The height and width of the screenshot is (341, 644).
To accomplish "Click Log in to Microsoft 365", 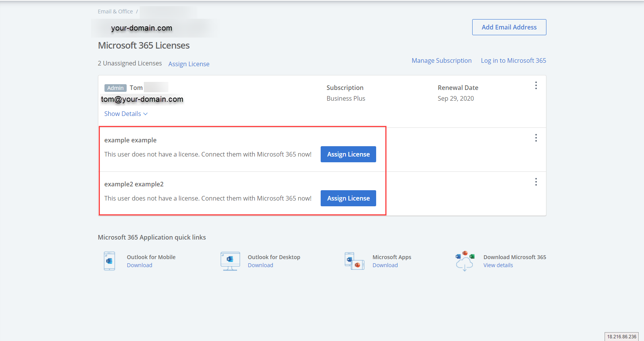I will [513, 60].
